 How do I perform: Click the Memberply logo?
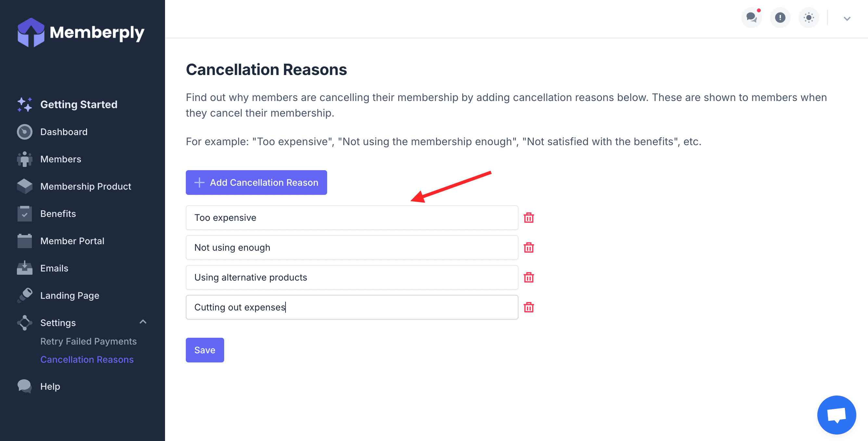[x=81, y=33]
